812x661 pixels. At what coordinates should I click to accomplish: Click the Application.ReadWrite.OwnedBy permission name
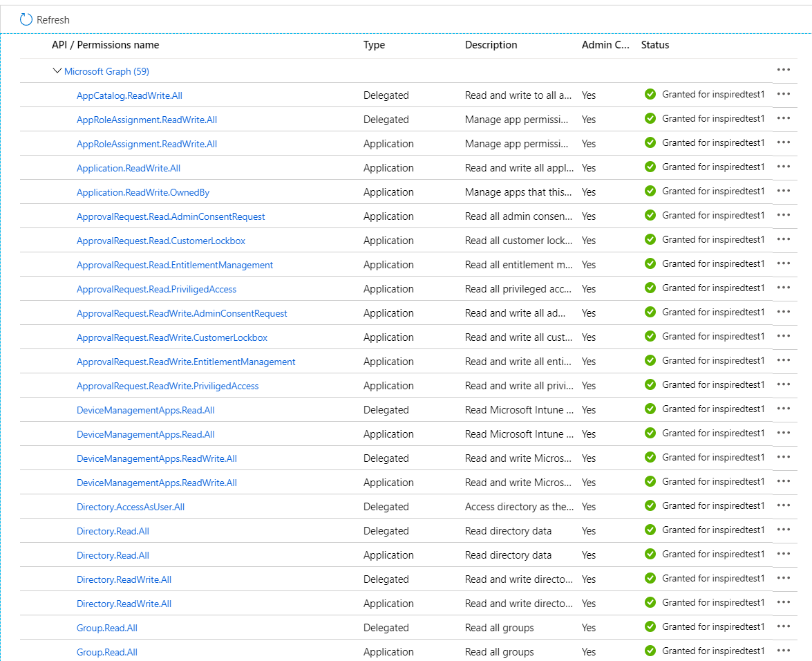click(x=143, y=192)
